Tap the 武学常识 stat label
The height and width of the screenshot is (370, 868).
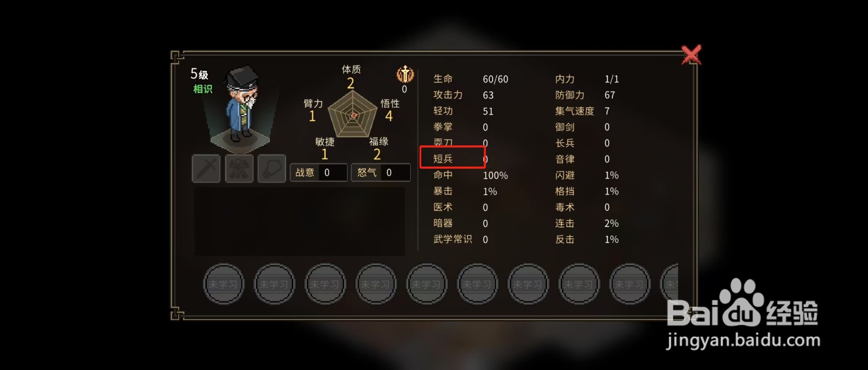[453, 239]
